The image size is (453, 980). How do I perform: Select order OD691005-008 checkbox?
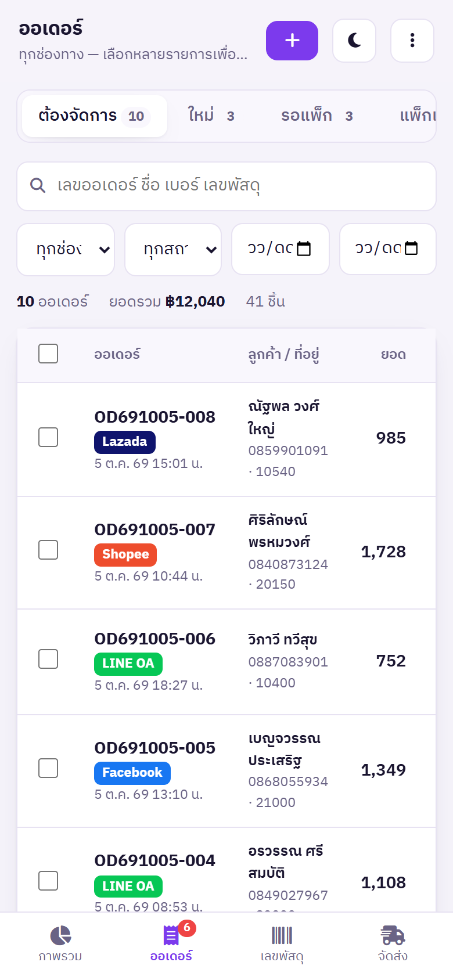[48, 437]
